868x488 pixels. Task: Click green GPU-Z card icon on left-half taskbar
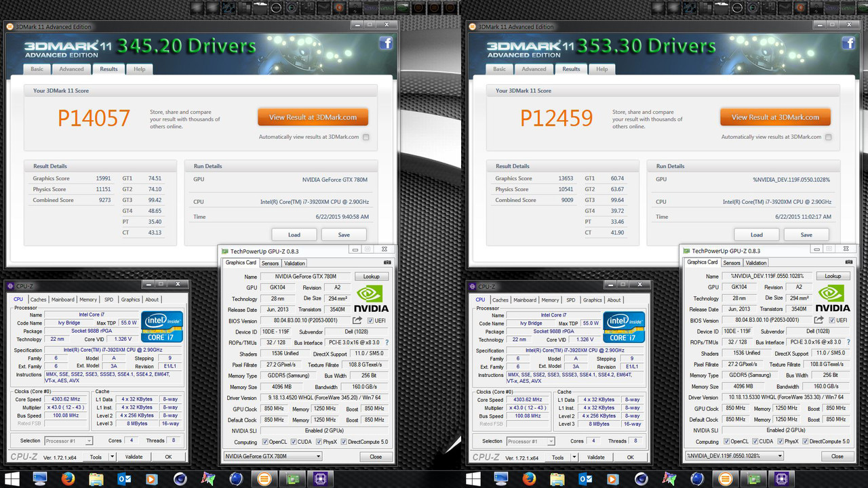[294, 479]
